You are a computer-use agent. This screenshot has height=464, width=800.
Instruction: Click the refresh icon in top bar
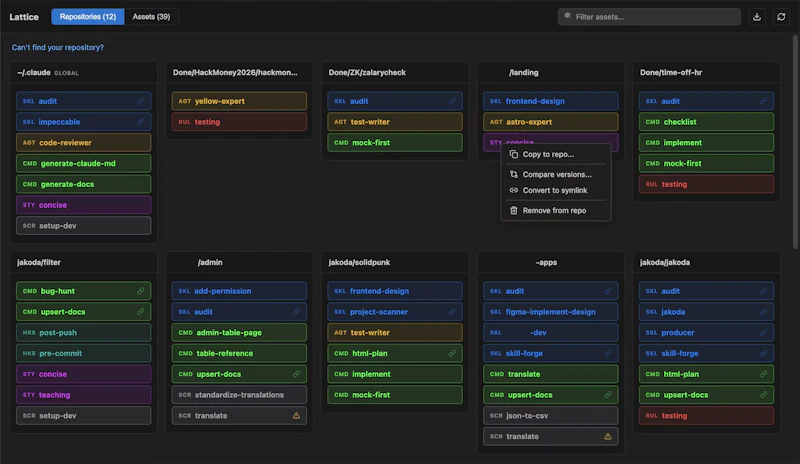pos(781,17)
